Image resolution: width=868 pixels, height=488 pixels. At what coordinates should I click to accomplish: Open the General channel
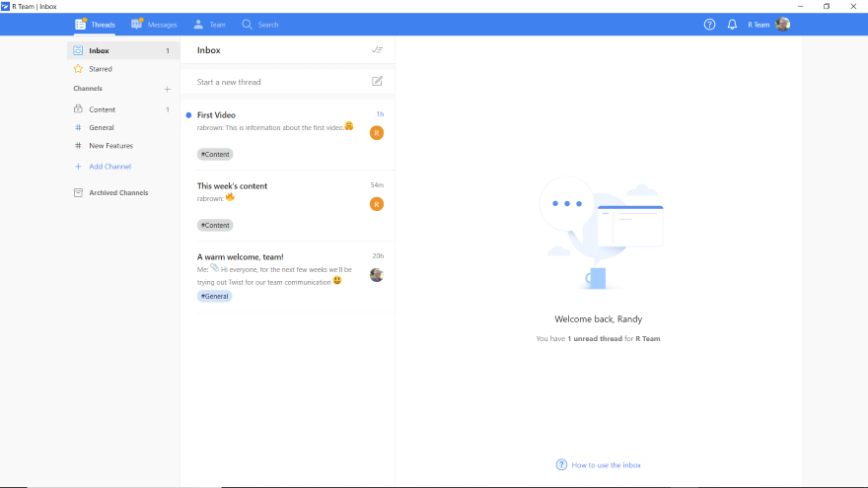123,127
